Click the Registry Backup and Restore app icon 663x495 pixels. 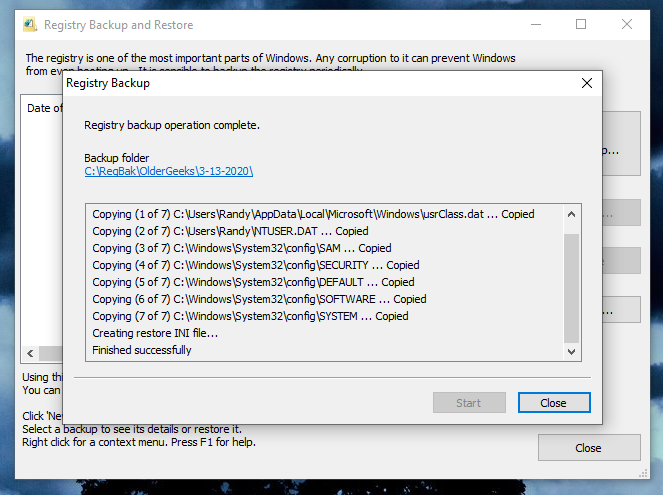pyautogui.click(x=30, y=25)
